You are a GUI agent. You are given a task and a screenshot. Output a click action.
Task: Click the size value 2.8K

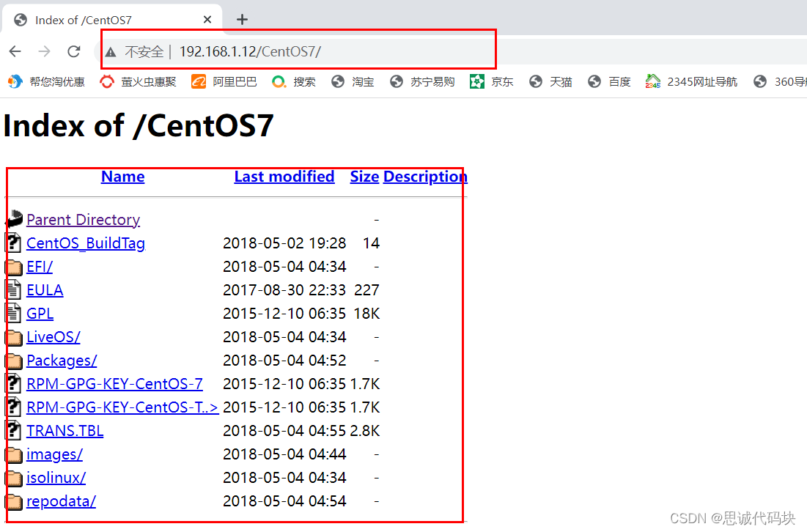pos(365,431)
